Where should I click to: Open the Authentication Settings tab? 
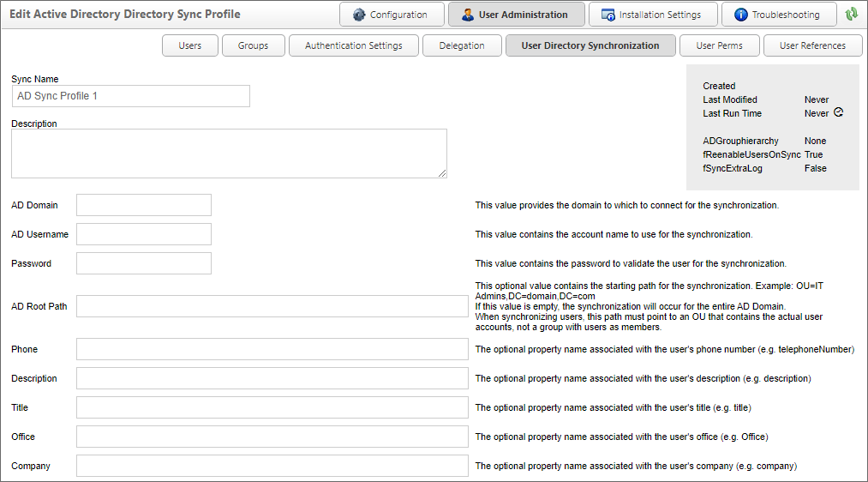pos(353,45)
